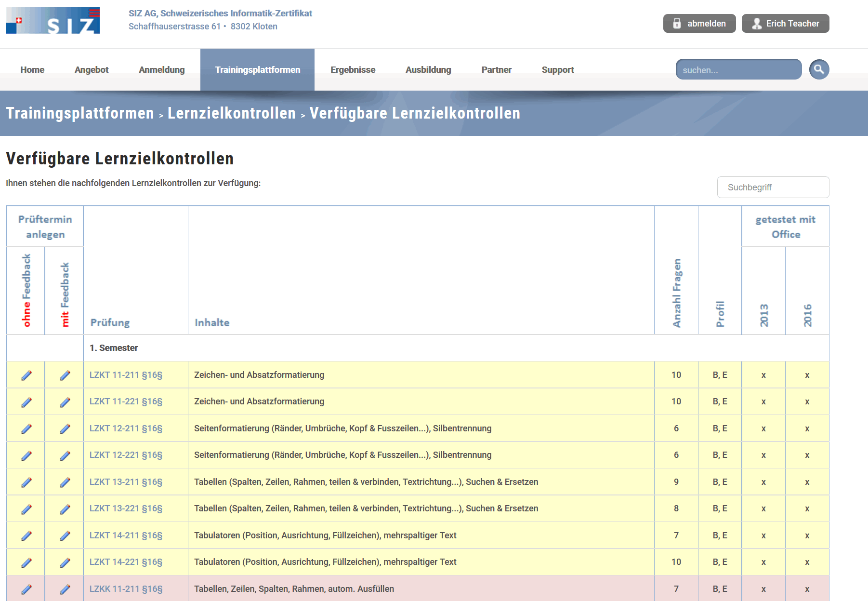The width and height of the screenshot is (868, 601).
Task: Open the Ergebnisse menu item
Action: (353, 70)
